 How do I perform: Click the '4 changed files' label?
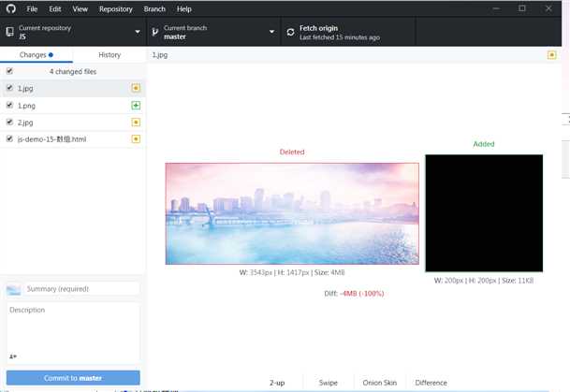click(73, 71)
